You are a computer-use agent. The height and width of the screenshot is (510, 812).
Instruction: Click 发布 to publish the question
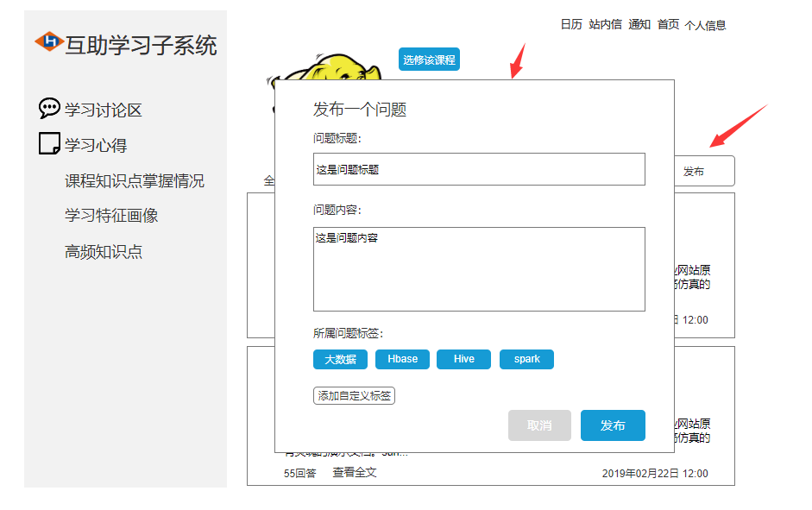tap(613, 425)
